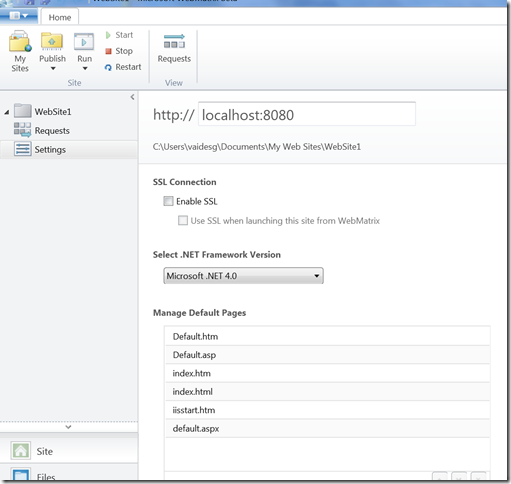This screenshot has height=484, width=511.
Task: Enable SSL checkbox
Action: [x=168, y=201]
